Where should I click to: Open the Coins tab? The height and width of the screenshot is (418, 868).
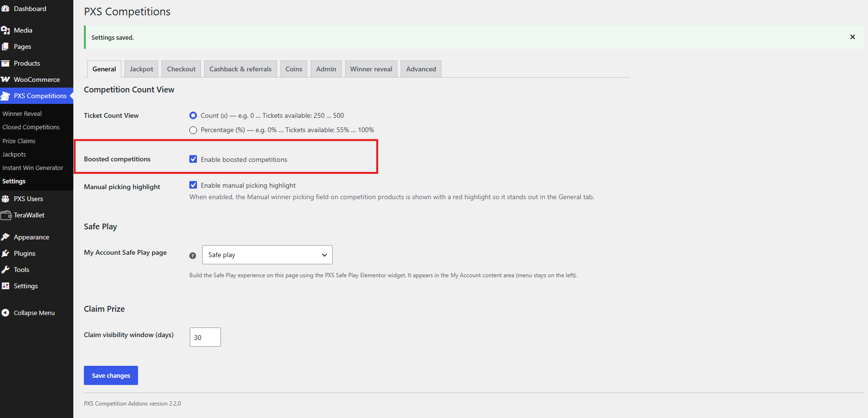pos(294,69)
